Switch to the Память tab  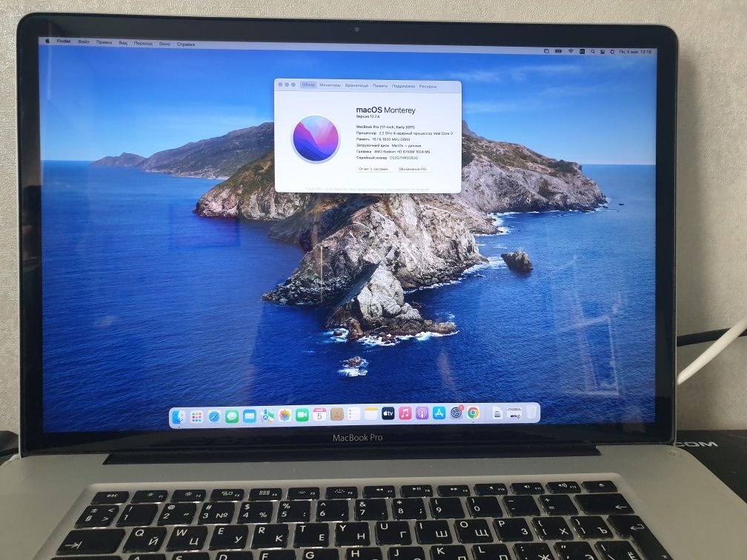(x=380, y=86)
